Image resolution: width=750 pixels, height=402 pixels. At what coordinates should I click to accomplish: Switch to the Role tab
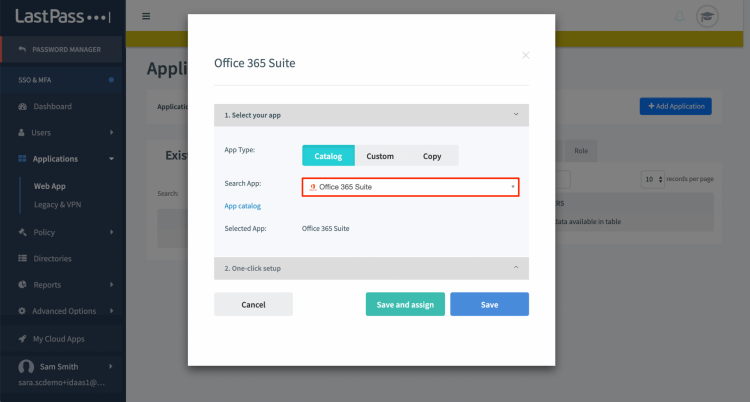[581, 151]
